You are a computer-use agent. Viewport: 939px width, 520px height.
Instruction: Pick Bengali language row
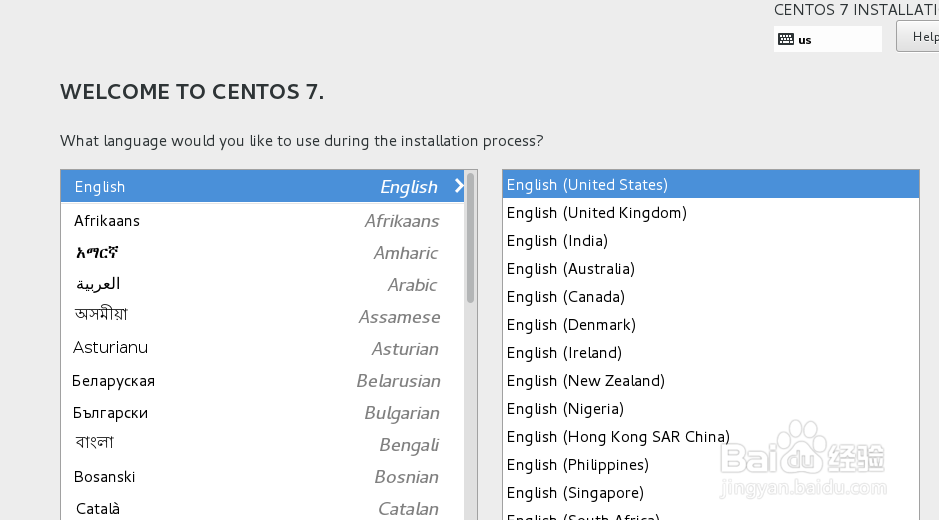click(262, 445)
